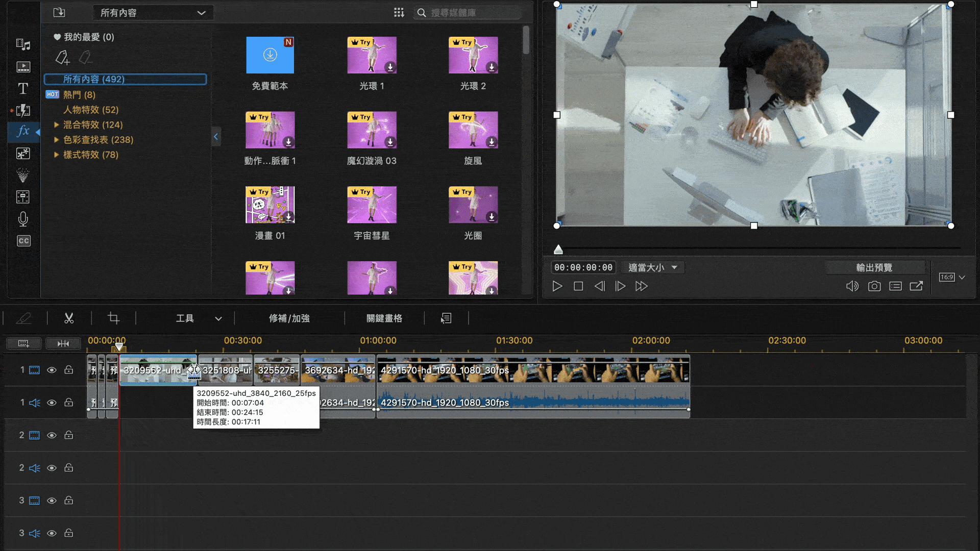Screen dimensions: 980x551
Task: Click the 修補/加強 button
Action: pyautogui.click(x=289, y=318)
